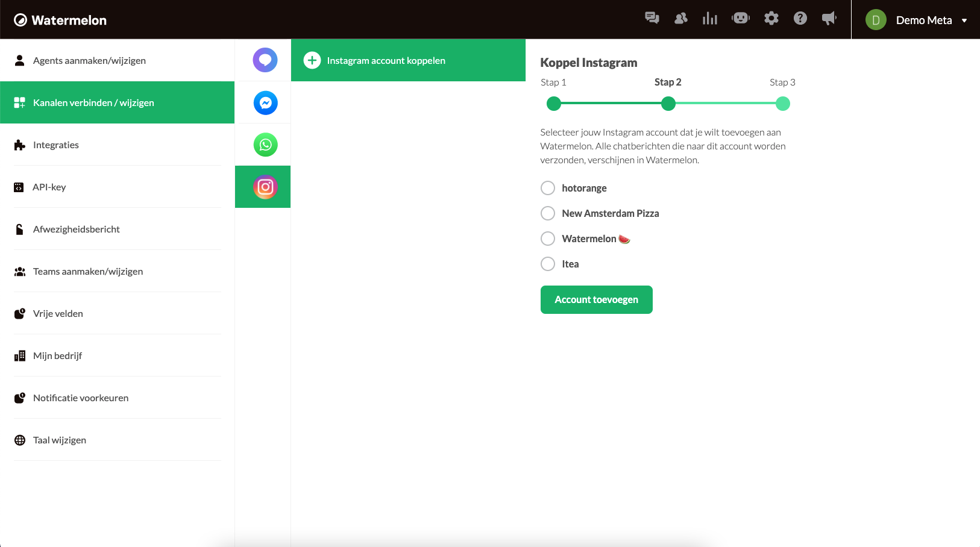Select the Instagram channel icon
The width and height of the screenshot is (980, 547).
coord(265,187)
